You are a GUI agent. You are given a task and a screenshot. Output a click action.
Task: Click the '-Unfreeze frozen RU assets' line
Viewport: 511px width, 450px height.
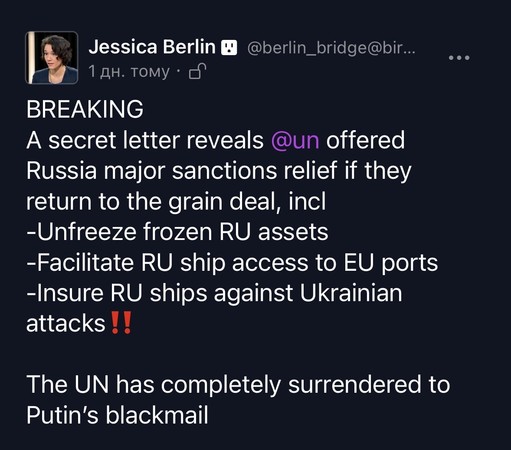pos(177,232)
